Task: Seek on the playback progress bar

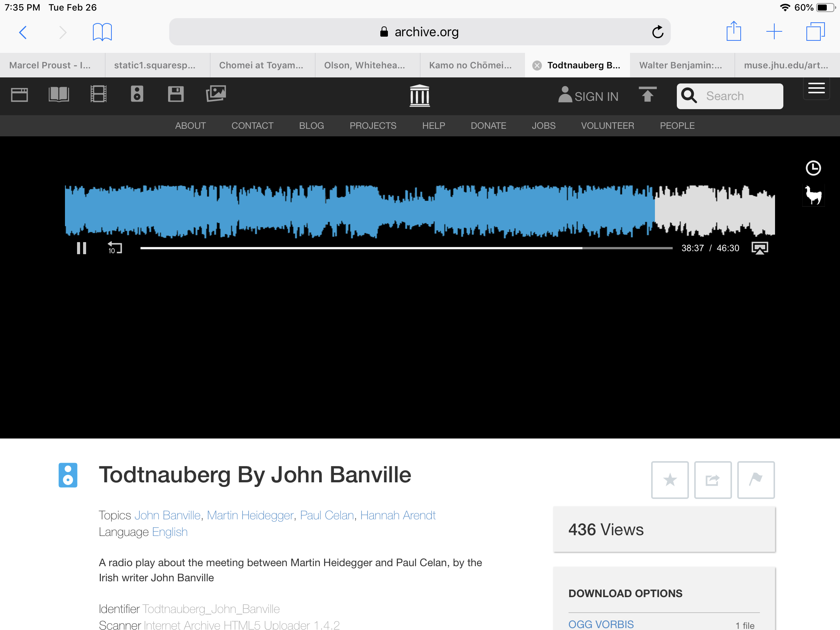Action: coord(406,248)
